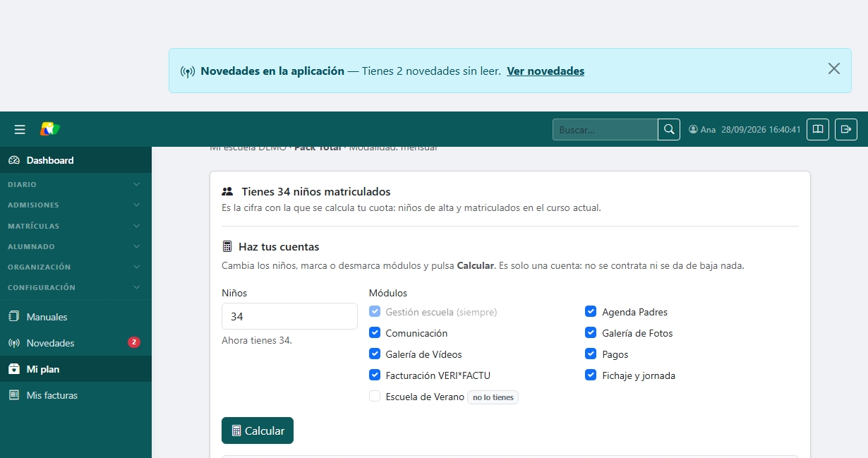This screenshot has height=458, width=868.
Task: Toggle the hamburger sidebar menu icon
Action: 20,129
